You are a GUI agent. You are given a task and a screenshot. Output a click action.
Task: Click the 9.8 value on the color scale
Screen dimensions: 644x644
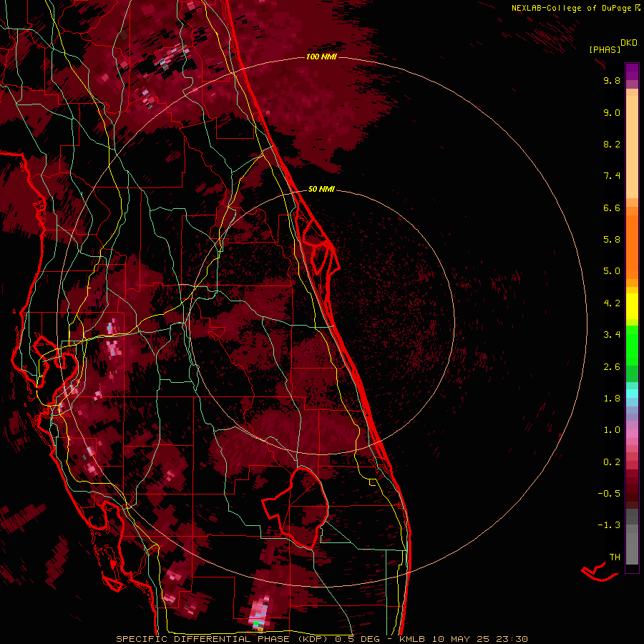pyautogui.click(x=612, y=81)
